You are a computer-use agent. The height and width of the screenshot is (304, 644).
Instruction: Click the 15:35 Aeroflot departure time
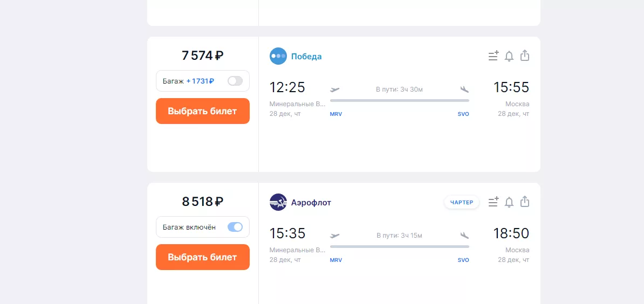click(x=287, y=233)
